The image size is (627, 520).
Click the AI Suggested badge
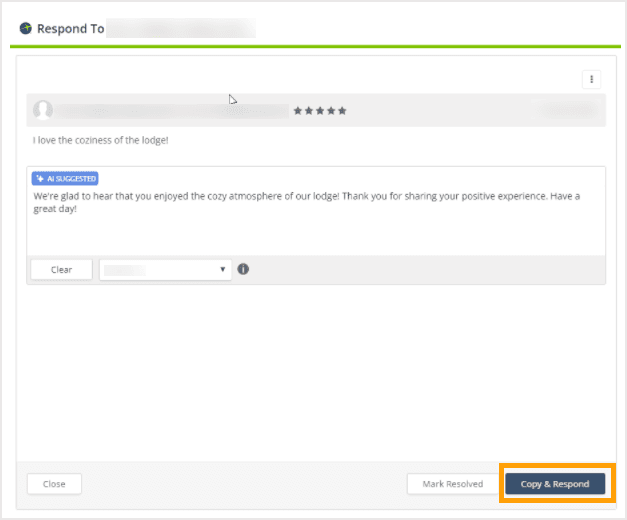pyautogui.click(x=65, y=179)
